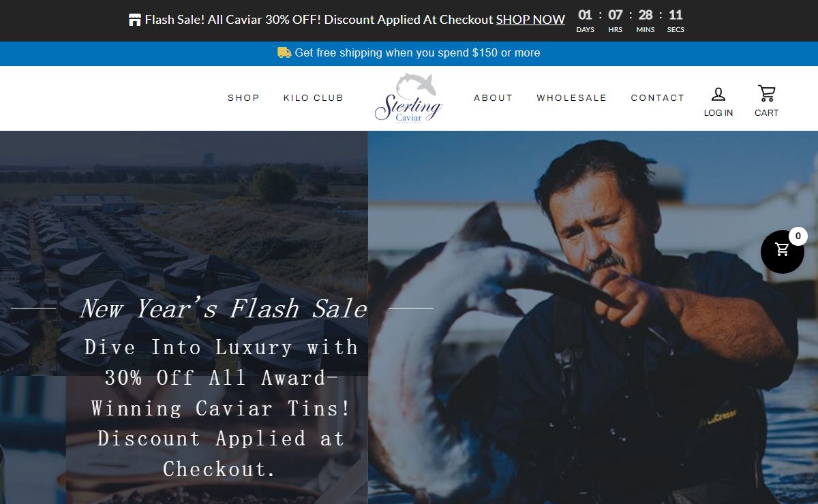Image resolution: width=818 pixels, height=504 pixels.
Task: Open the SHOP menu
Action: (243, 98)
